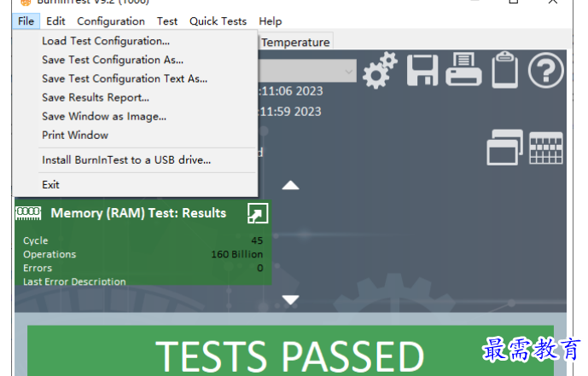Click the clipboard copy icon
Image resolution: width=588 pixels, height=376 pixels.
tap(504, 70)
